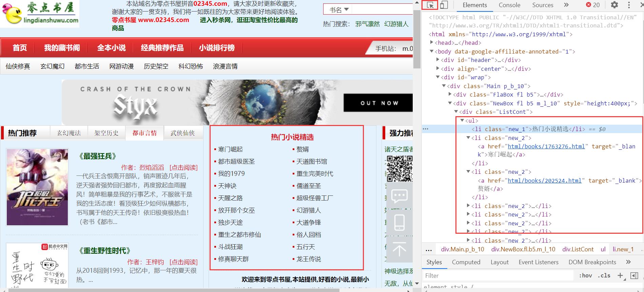
Task: Open the 仙侠修真 category
Action: click(18, 66)
